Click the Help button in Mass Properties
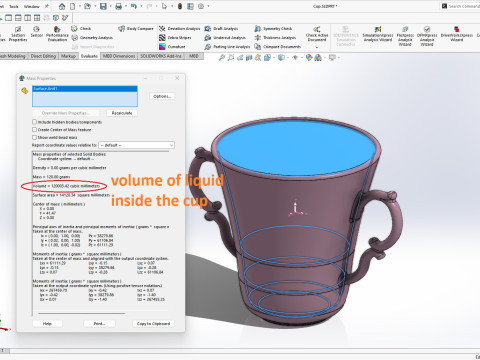This screenshot has height=360, width=480. click(x=47, y=324)
